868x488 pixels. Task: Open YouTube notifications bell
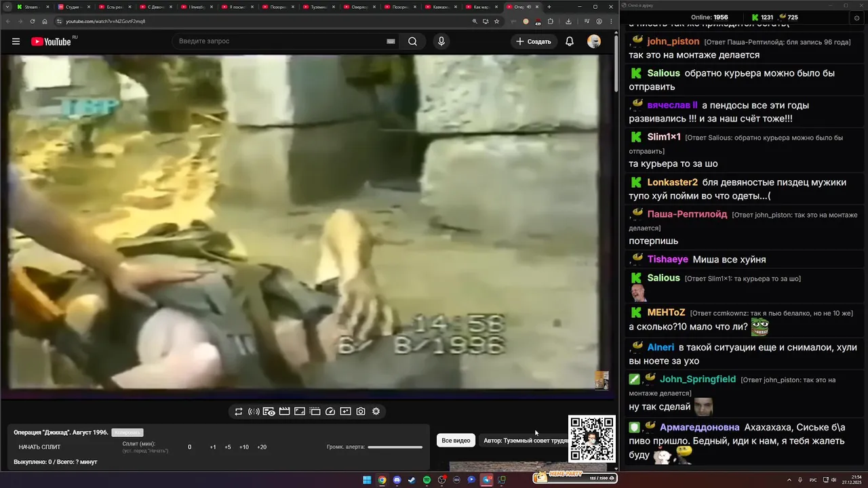point(570,41)
